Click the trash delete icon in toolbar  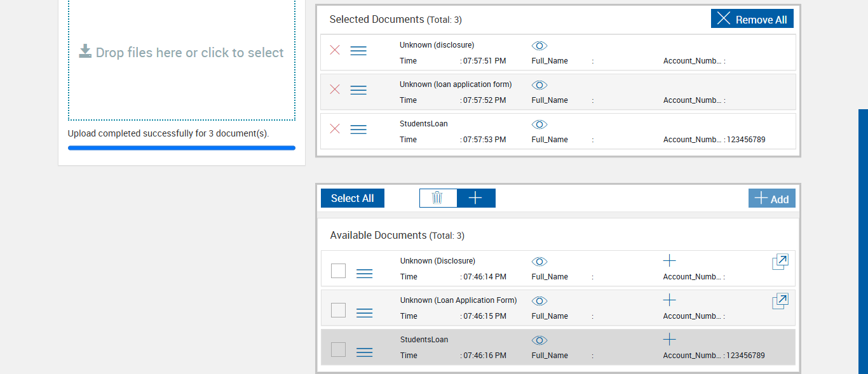click(438, 198)
